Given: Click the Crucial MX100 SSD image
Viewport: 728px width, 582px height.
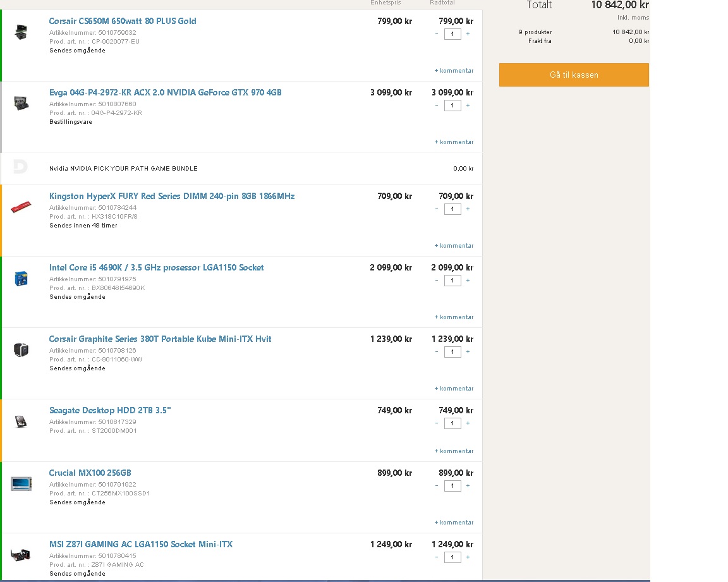Looking at the screenshot, I should pyautogui.click(x=21, y=483).
